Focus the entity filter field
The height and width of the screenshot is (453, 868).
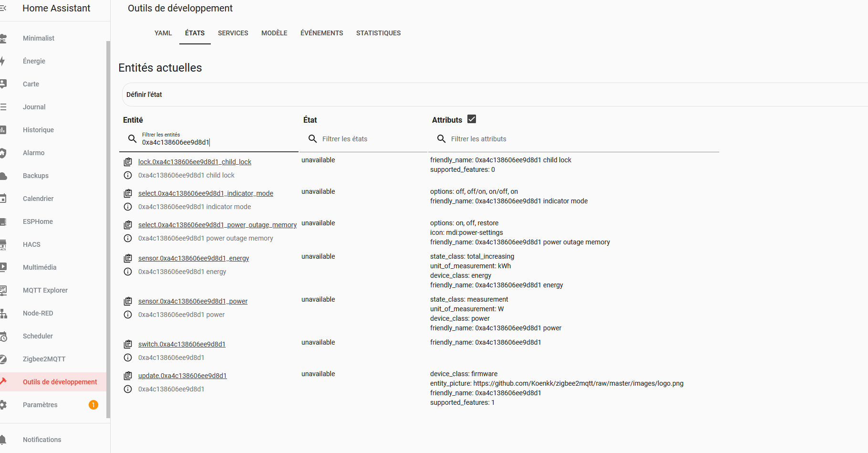tap(209, 139)
